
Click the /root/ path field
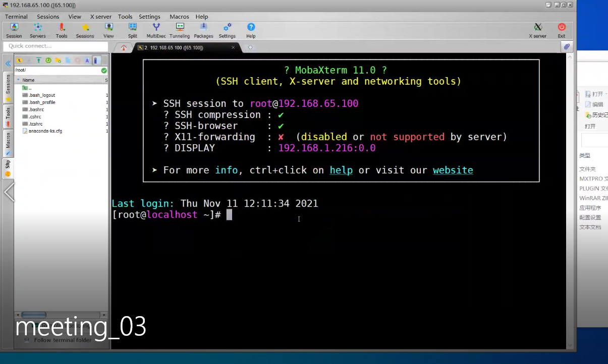tap(57, 71)
